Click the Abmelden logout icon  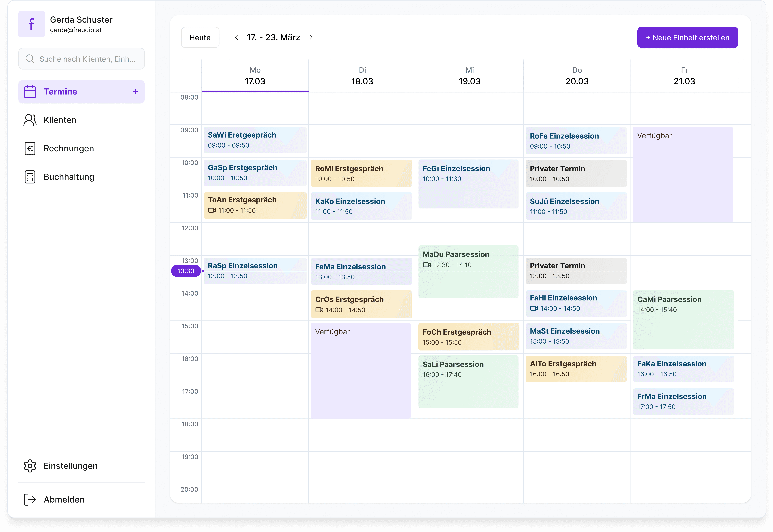30,500
